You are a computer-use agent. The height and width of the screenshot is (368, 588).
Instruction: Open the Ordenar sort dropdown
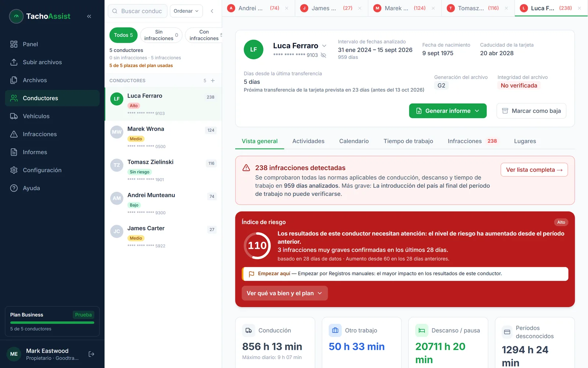coord(186,11)
